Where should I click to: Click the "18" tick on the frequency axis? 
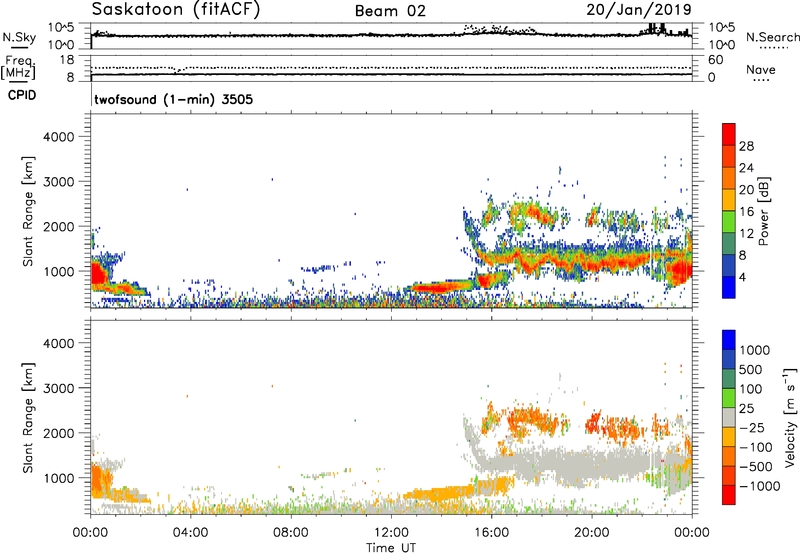pyautogui.click(x=67, y=60)
